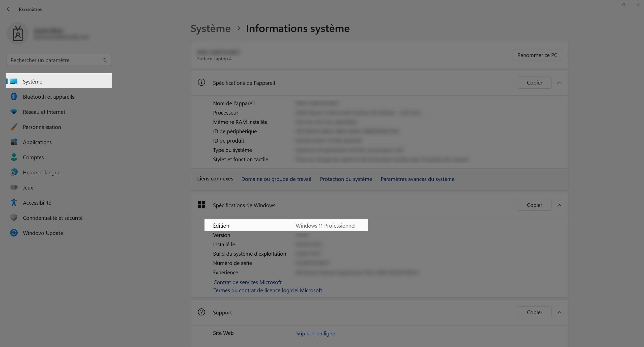Copy Windows specifications with Copier
Screen dimensions: 644x347
click(x=535, y=205)
